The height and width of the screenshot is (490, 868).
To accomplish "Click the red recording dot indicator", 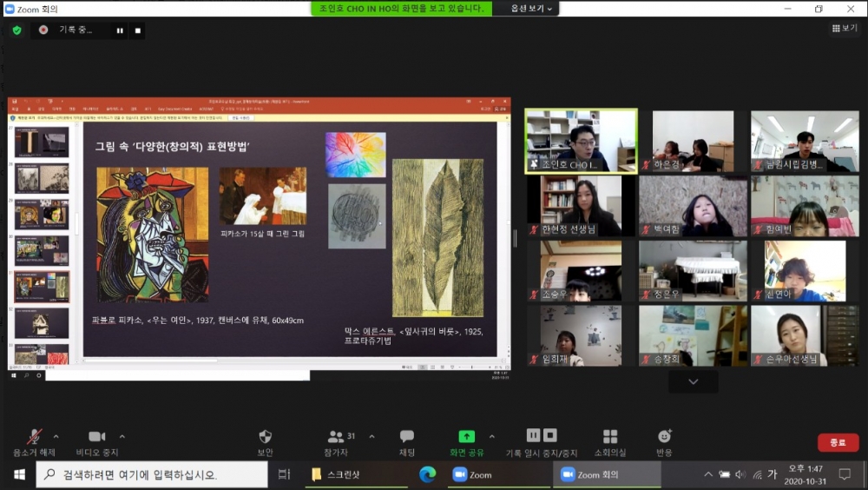I will (x=43, y=30).
